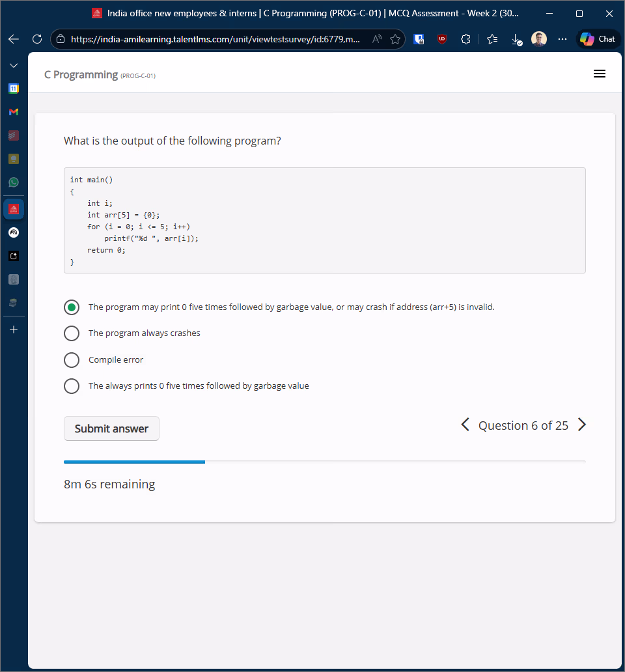The height and width of the screenshot is (672, 625).
Task: Open the Extensions puzzle icon
Action: [x=465, y=40]
